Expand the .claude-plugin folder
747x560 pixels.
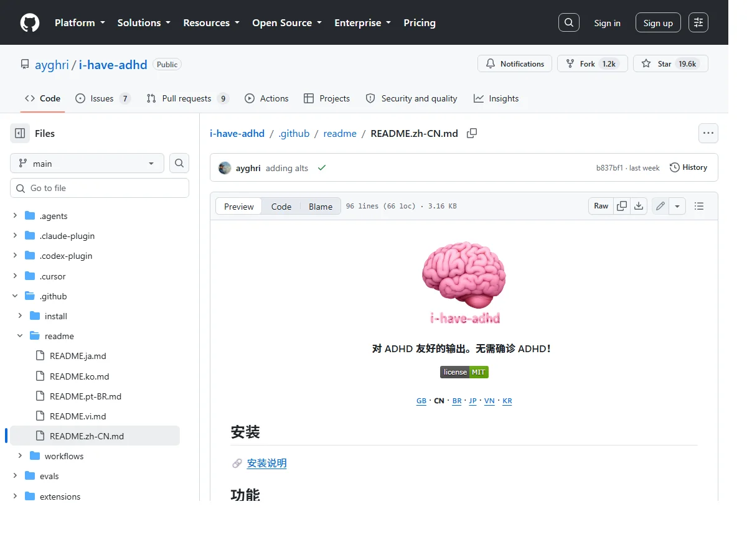coord(15,236)
